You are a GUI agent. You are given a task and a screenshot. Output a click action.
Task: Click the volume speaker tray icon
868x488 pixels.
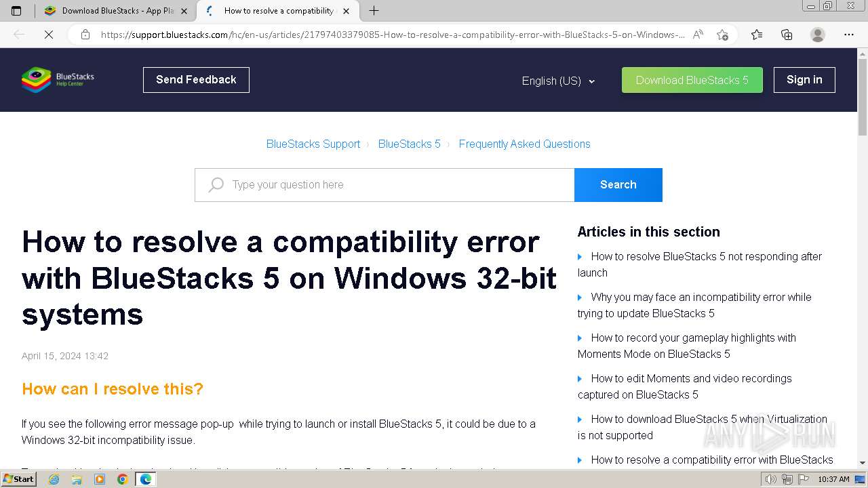click(x=770, y=479)
